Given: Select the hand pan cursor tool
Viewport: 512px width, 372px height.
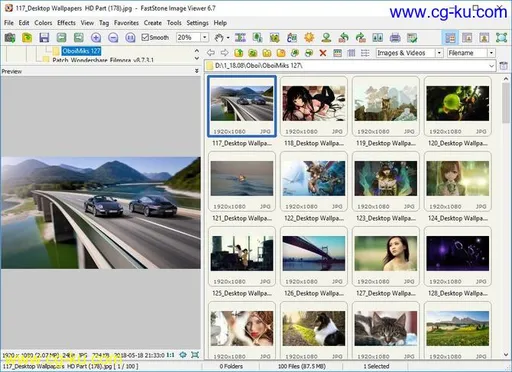Looking at the screenshot, I should pyautogui.click(x=219, y=37).
